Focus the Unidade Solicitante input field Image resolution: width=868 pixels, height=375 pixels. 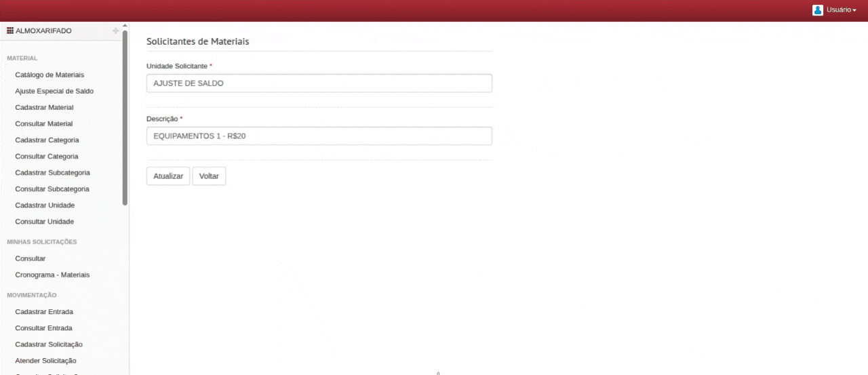[x=319, y=83]
